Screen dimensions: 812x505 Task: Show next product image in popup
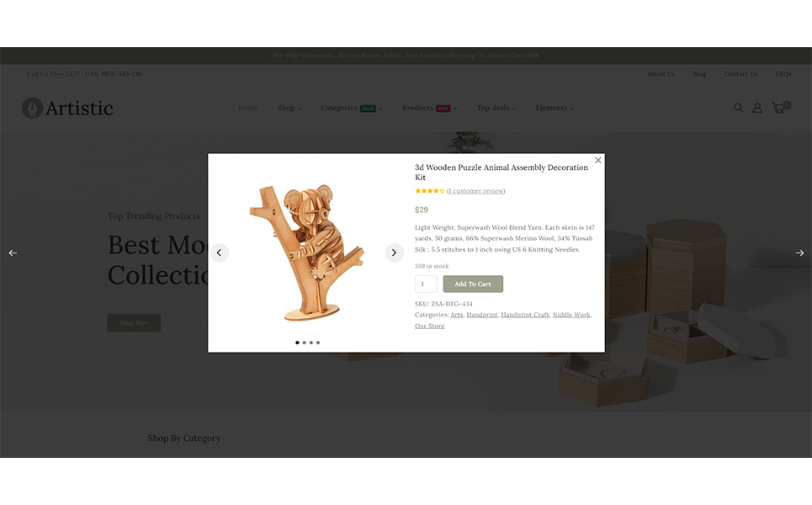394,252
